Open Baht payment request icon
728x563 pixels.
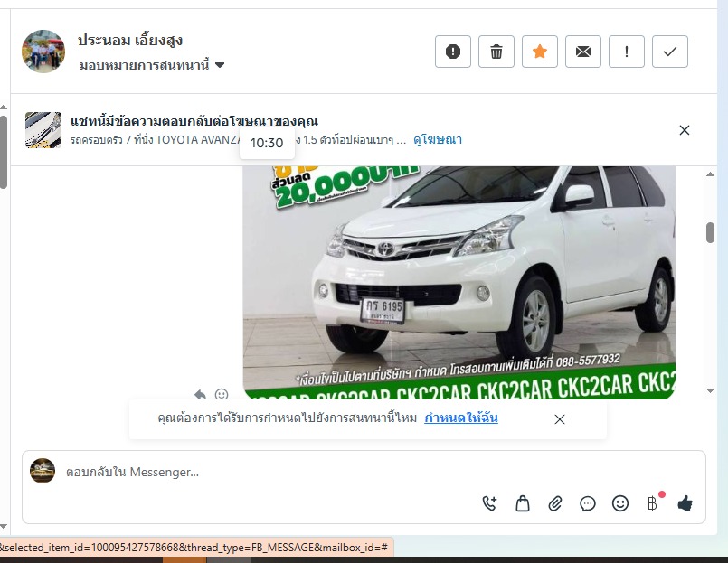653,503
